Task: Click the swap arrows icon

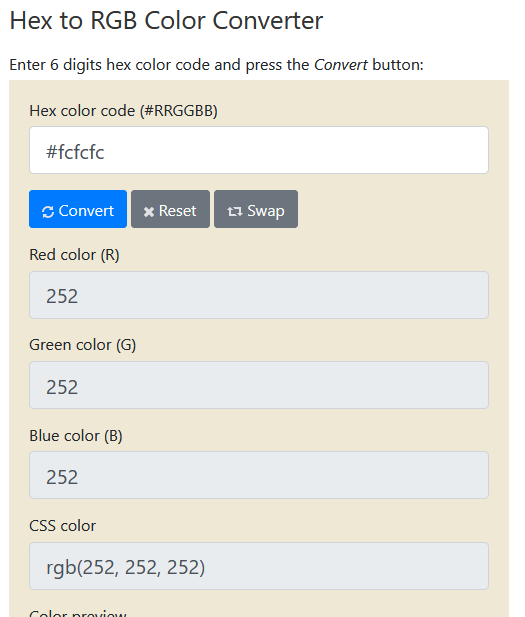Action: (235, 212)
